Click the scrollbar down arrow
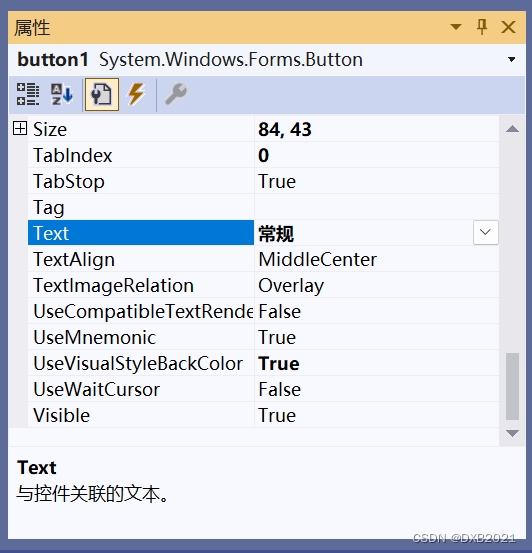This screenshot has width=532, height=553. click(x=512, y=433)
